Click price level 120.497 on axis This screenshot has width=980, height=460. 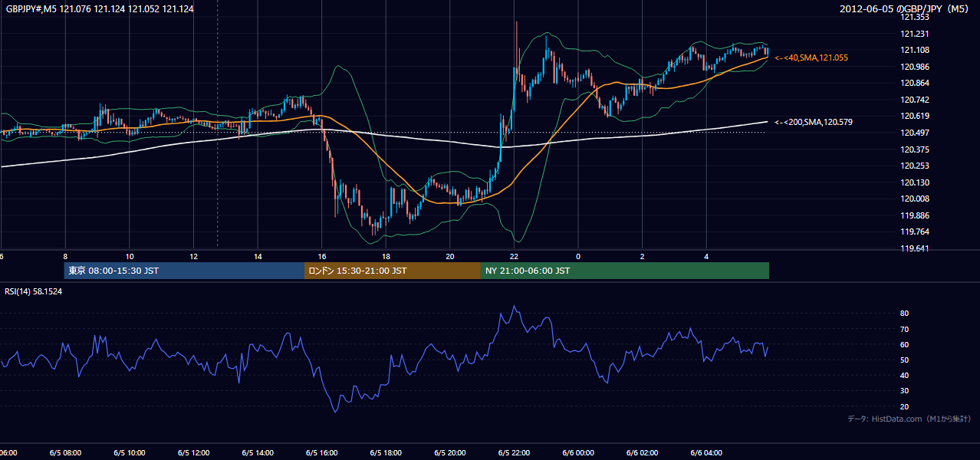(915, 133)
